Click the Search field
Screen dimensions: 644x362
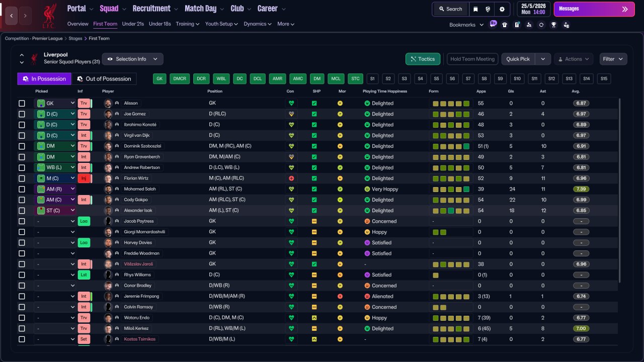[x=450, y=9]
